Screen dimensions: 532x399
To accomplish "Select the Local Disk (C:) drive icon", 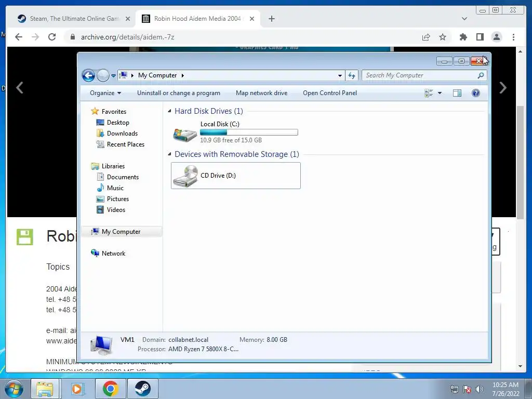I will (x=185, y=135).
